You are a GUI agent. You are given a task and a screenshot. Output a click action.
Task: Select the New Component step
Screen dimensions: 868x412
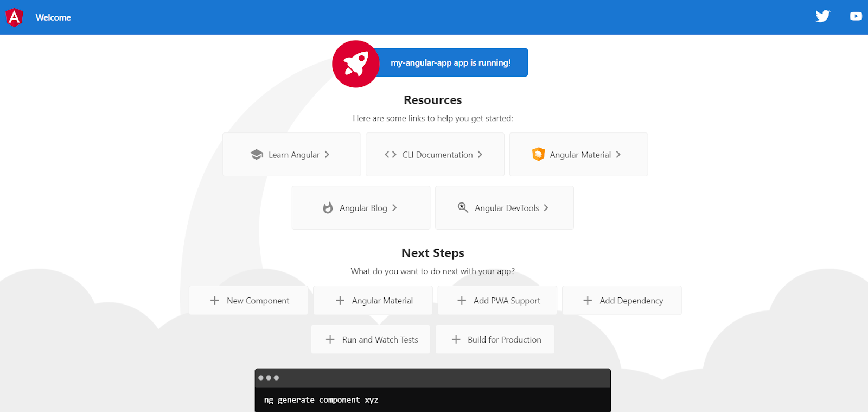point(248,300)
